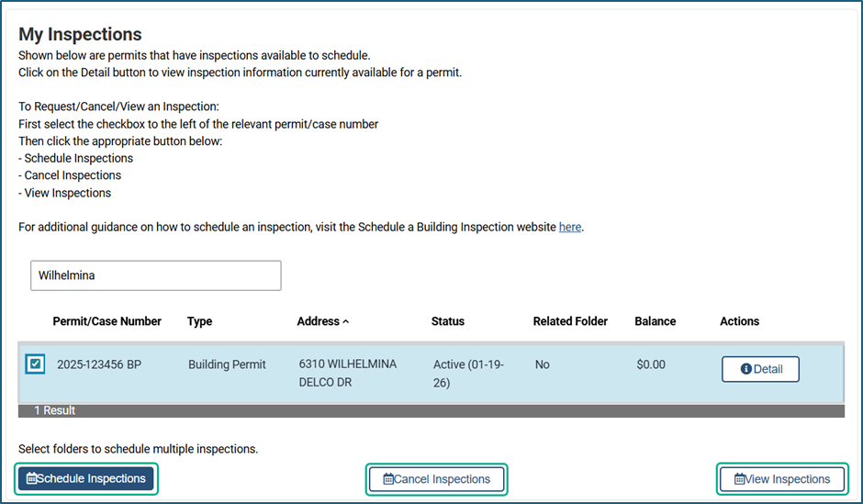Click the calendar icon on Schedule Inspections
Image resolution: width=863 pixels, height=504 pixels.
pyautogui.click(x=32, y=478)
